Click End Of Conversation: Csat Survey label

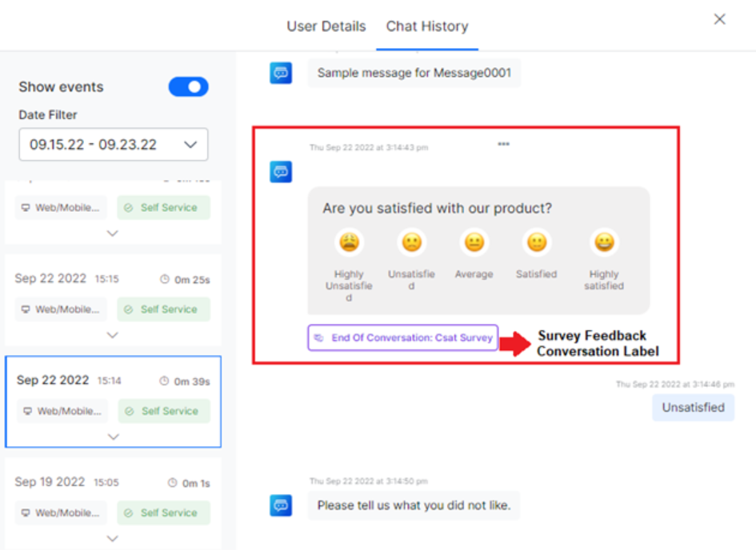click(403, 337)
